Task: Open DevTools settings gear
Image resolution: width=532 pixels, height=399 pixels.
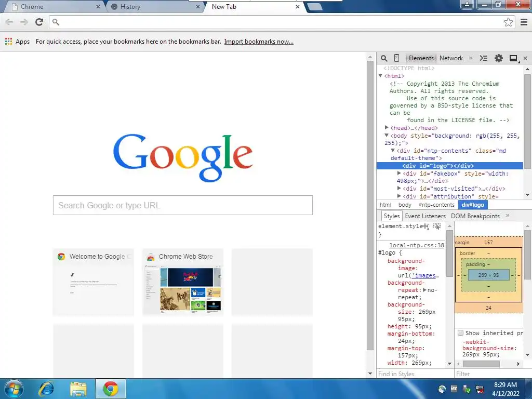Action: (x=498, y=58)
